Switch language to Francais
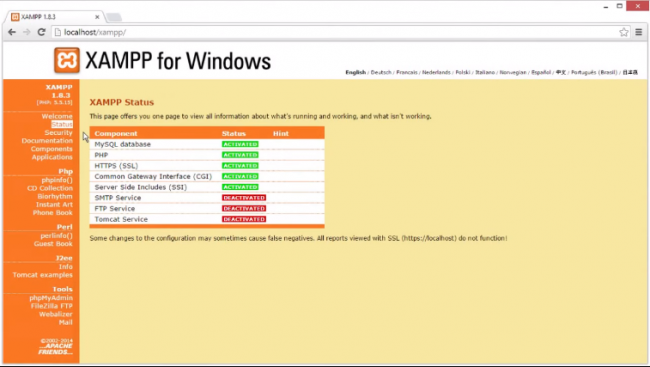650x367 pixels. pos(407,72)
